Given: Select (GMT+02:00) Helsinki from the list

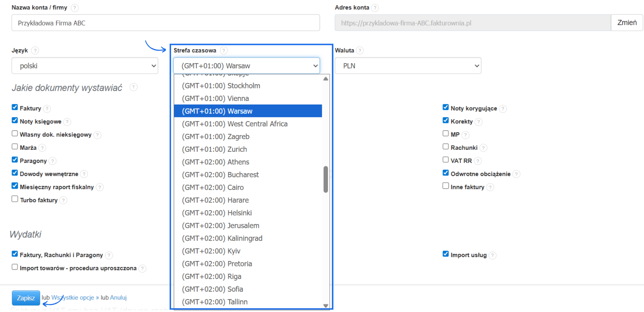Looking at the screenshot, I should [217, 213].
